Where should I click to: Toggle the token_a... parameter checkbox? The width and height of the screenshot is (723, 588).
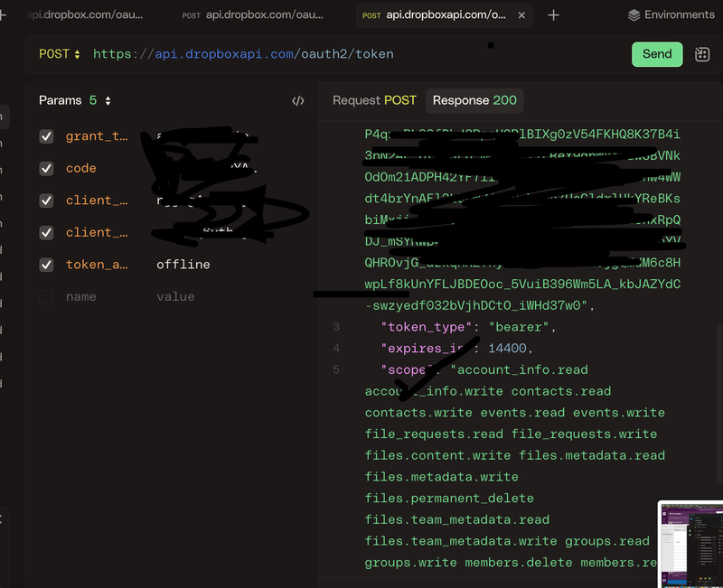click(46, 265)
